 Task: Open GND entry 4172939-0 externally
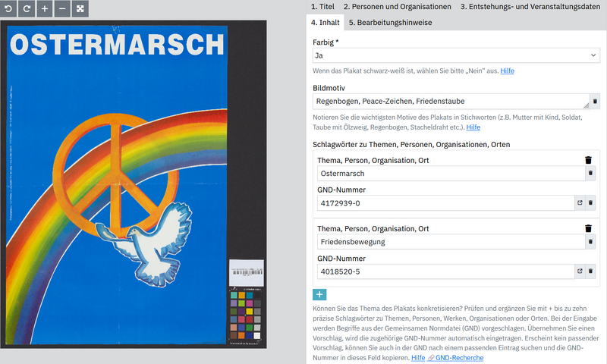580,202
